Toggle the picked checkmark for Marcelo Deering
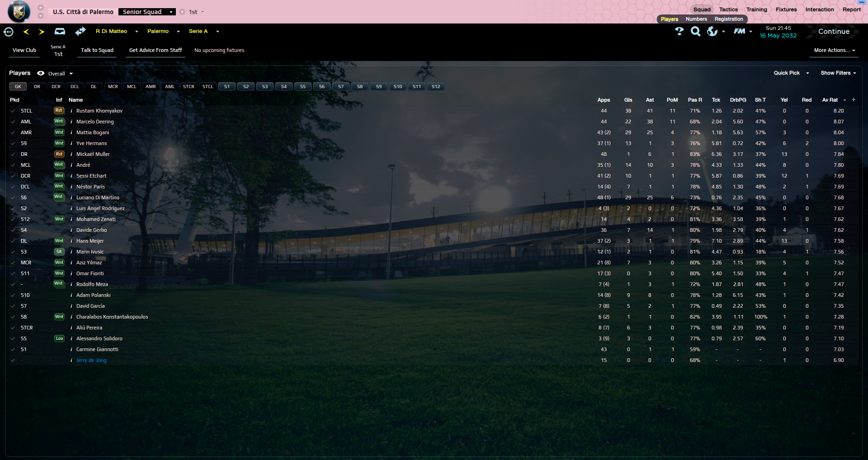Screen dimensions: 868x460 pos(13,122)
